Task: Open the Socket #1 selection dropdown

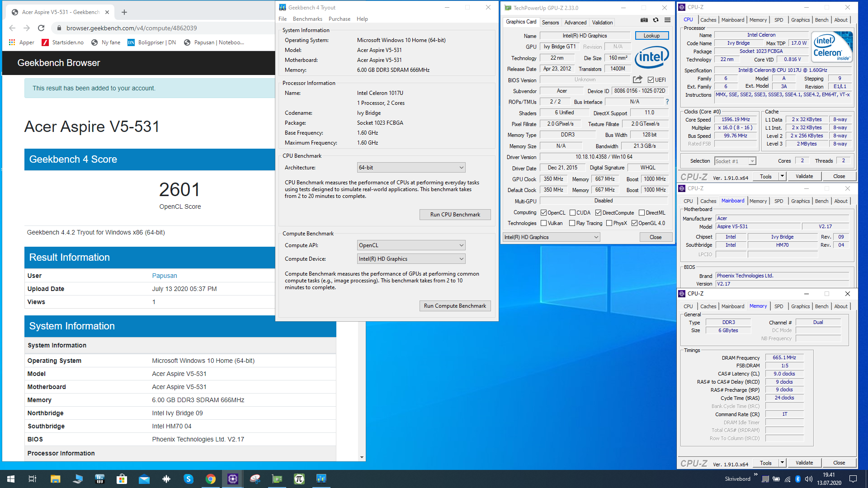Action: pos(735,161)
